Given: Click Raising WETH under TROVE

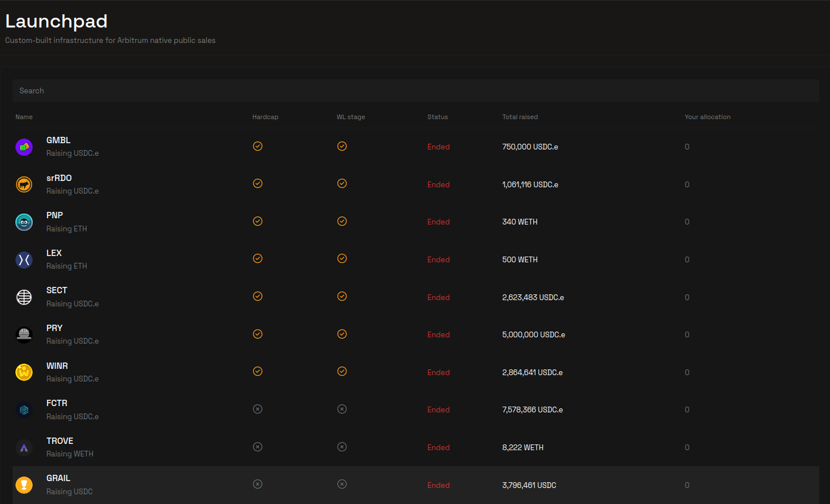Looking at the screenshot, I should [70, 454].
